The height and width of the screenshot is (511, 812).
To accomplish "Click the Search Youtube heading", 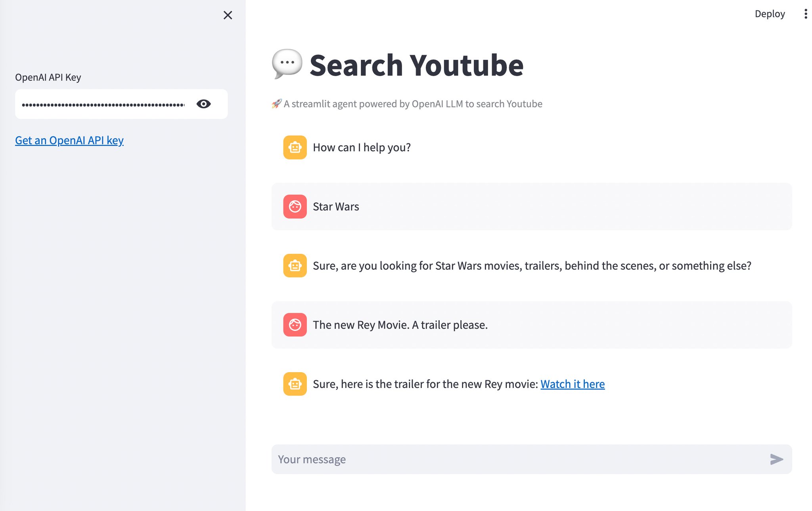I will (416, 65).
